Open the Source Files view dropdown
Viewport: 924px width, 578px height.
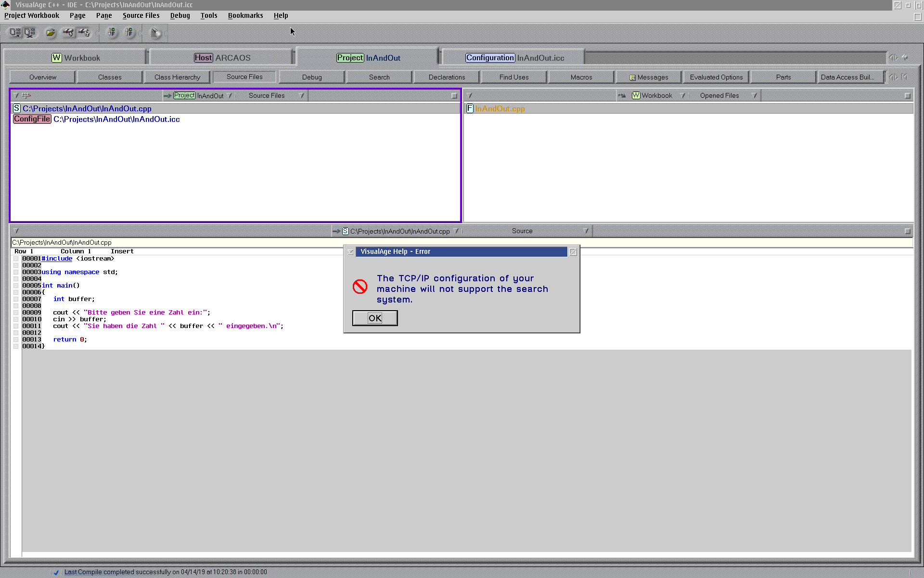pyautogui.click(x=302, y=95)
